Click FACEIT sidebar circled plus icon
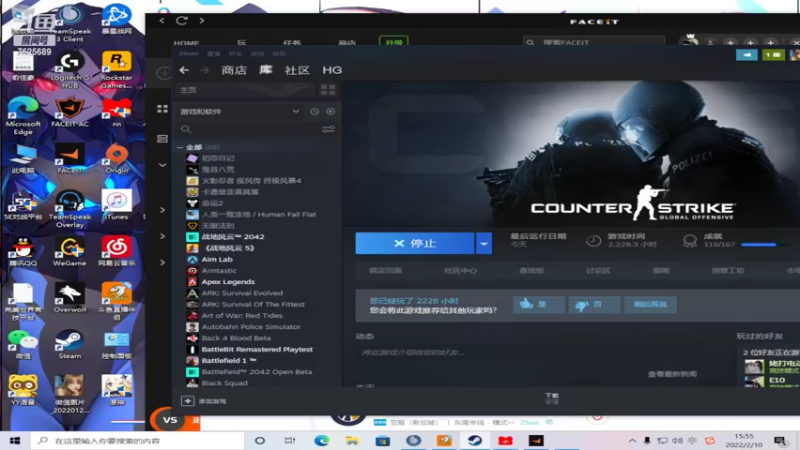The height and width of the screenshot is (450, 800). 164,73
